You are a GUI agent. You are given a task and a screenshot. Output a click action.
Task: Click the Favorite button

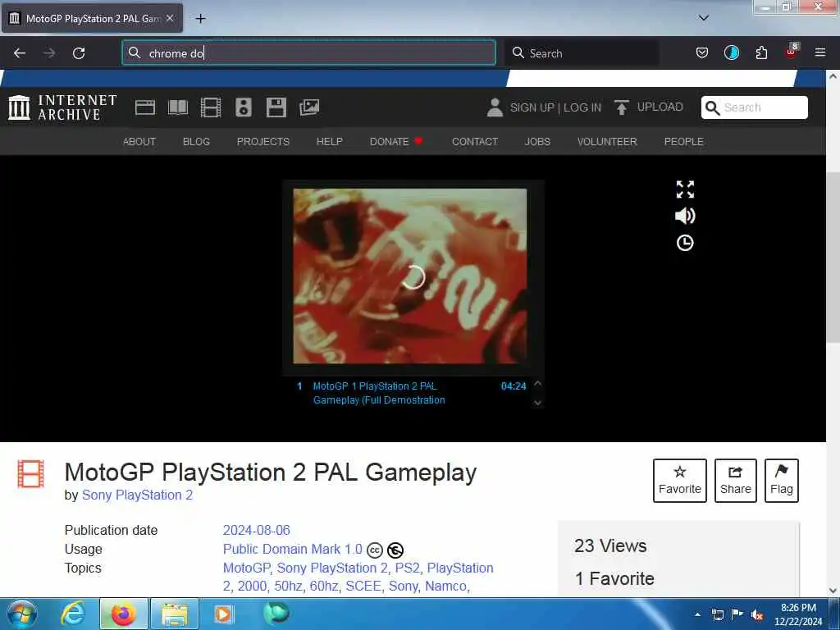pyautogui.click(x=680, y=481)
